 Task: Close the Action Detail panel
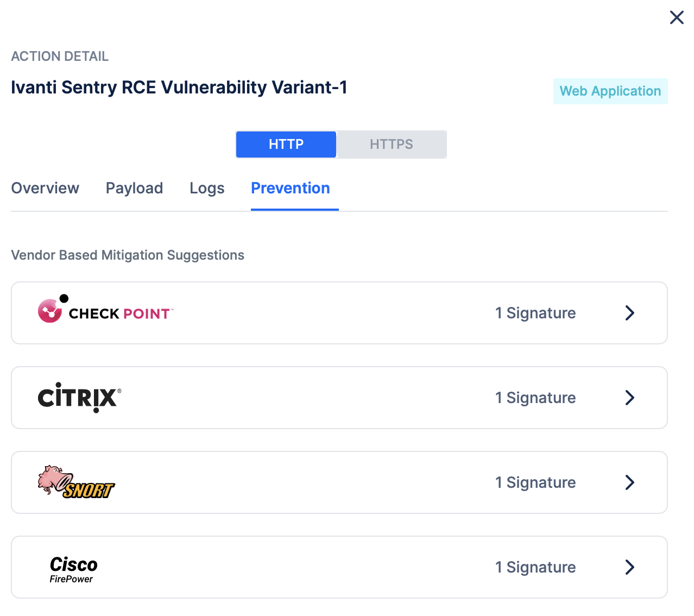coord(677,17)
